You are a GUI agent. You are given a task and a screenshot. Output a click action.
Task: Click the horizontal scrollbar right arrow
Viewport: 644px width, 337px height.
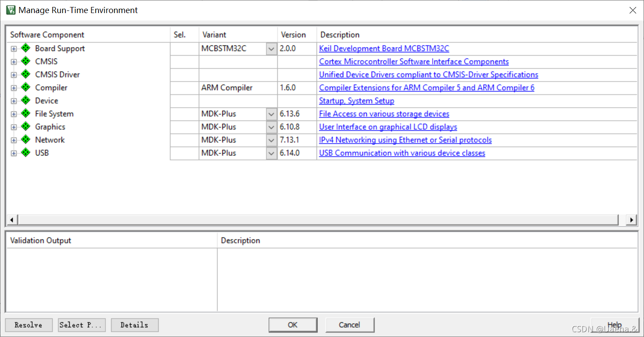point(631,220)
